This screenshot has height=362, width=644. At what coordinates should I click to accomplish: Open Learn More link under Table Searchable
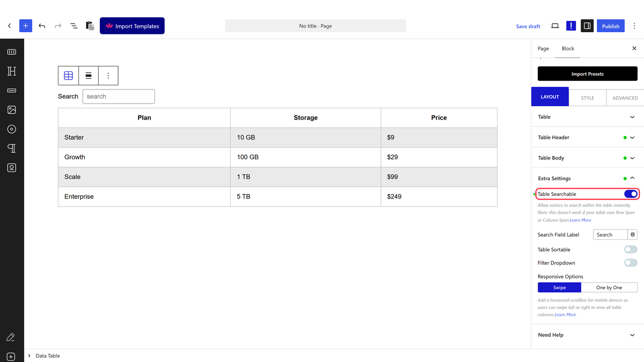point(580,220)
